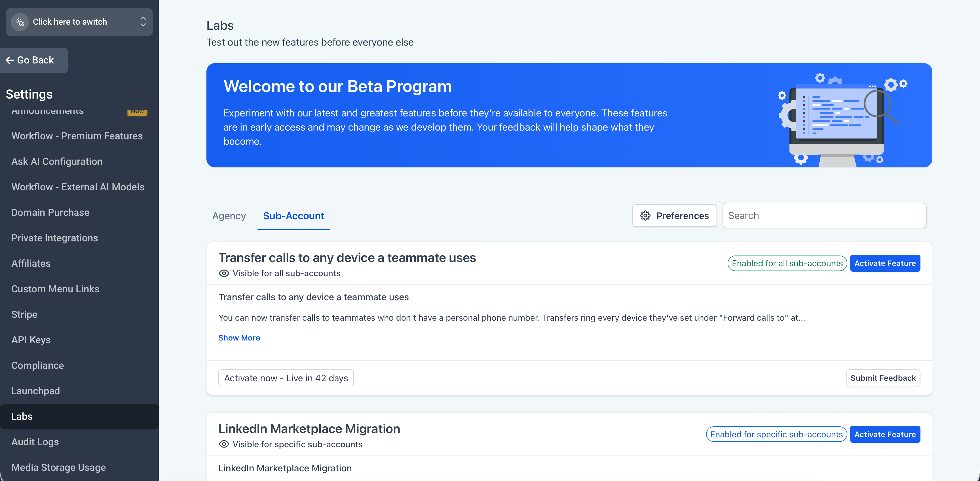Click 'Enabled for specific sub-accounts' badge
The height and width of the screenshot is (481, 980).
coord(776,434)
